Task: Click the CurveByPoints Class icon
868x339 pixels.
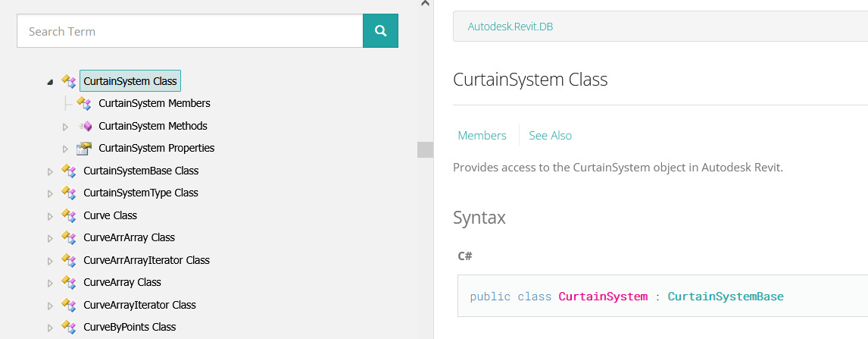Action: tap(69, 327)
